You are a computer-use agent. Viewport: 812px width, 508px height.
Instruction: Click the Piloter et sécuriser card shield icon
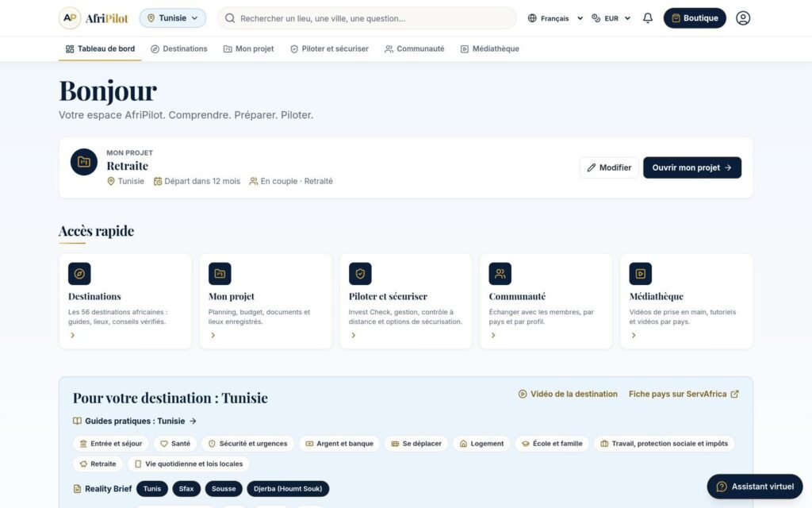pos(360,274)
